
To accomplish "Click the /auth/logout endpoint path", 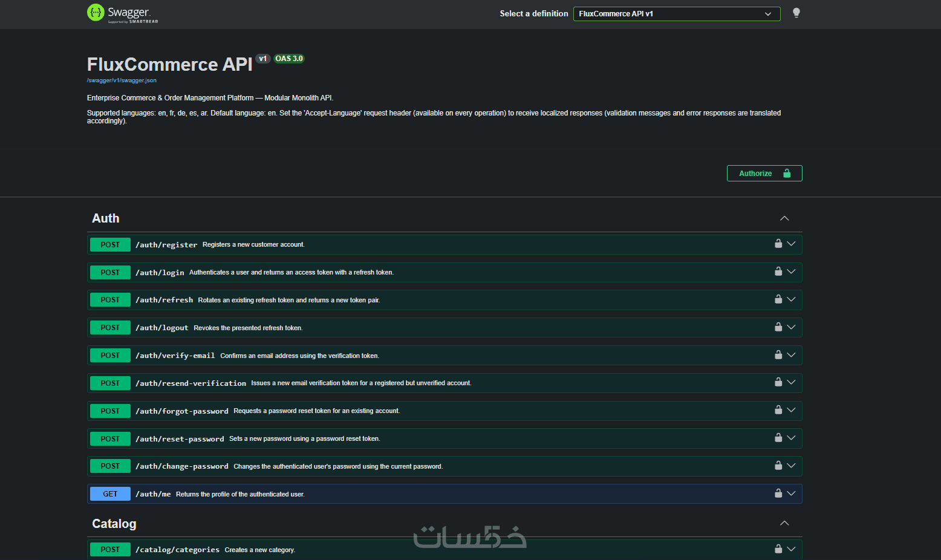I will point(162,328).
